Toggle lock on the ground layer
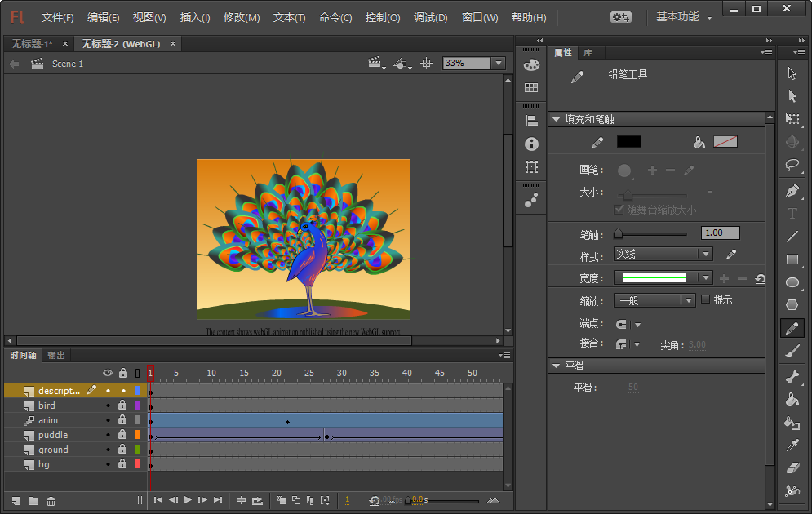Viewport: 812px width, 514px height. coord(122,449)
